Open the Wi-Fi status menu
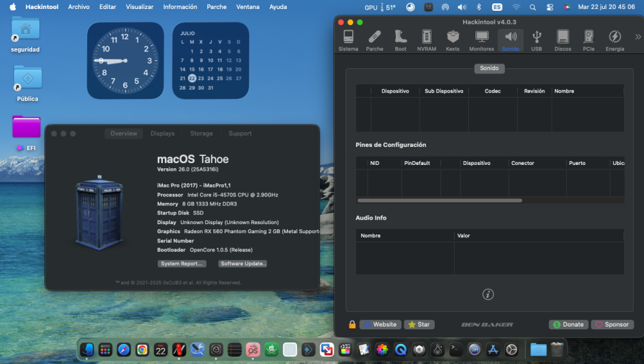This screenshot has height=364, width=644. point(516,7)
